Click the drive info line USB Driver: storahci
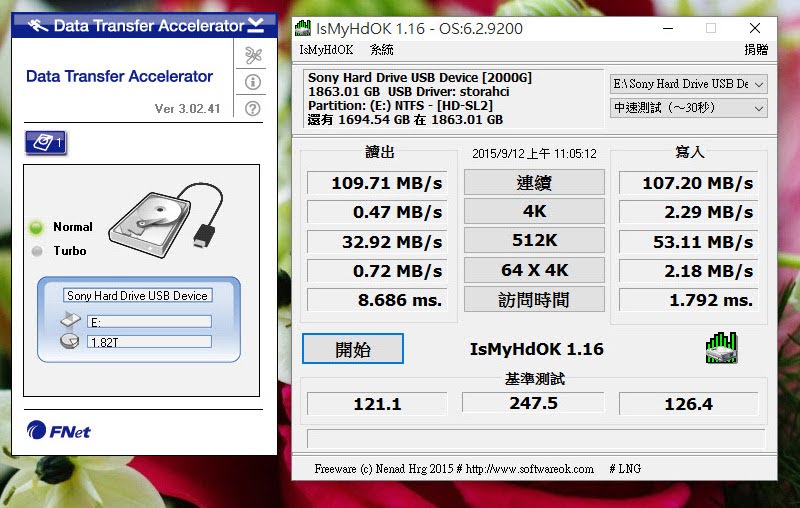The image size is (800, 508). click(409, 92)
